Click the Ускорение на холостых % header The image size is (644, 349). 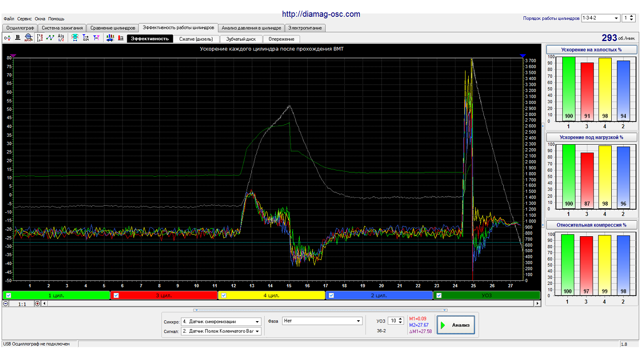(591, 50)
